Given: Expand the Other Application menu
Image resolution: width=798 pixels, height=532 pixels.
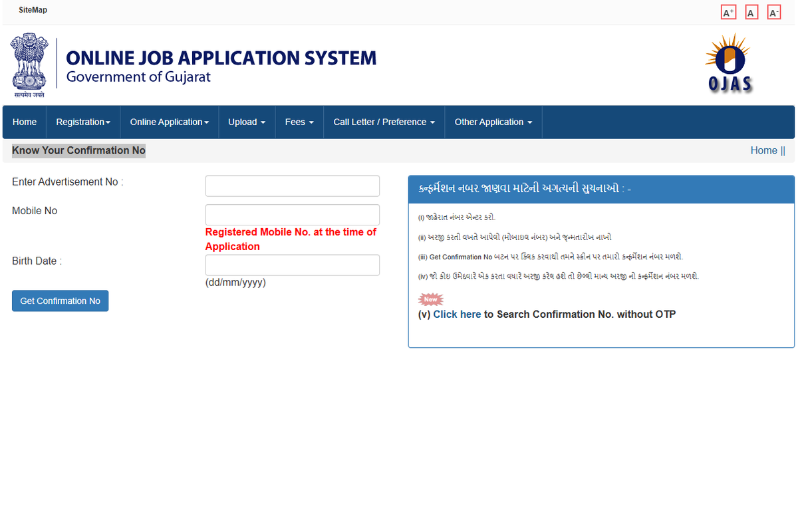Looking at the screenshot, I should coord(493,122).
